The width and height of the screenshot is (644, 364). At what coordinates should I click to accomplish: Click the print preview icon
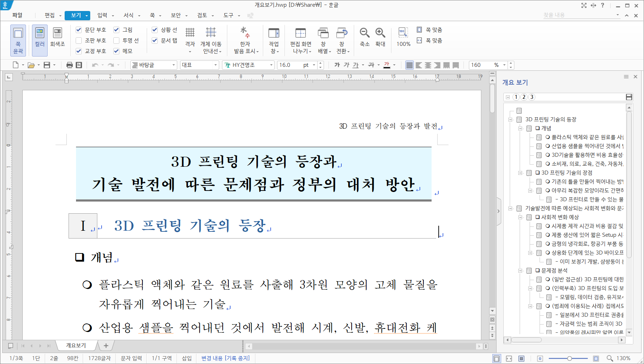click(x=79, y=65)
